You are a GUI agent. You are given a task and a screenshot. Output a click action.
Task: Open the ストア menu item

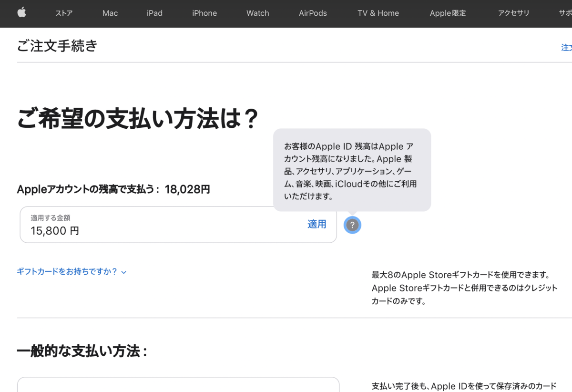click(x=64, y=13)
